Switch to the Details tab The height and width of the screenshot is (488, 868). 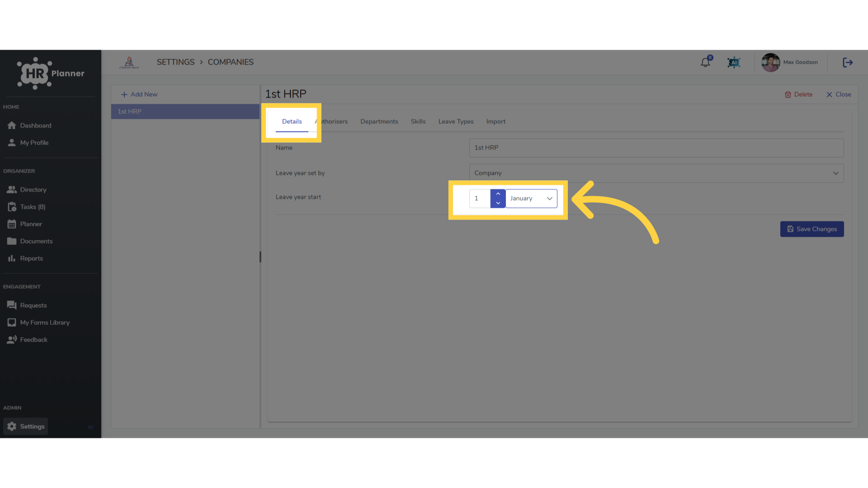click(292, 122)
